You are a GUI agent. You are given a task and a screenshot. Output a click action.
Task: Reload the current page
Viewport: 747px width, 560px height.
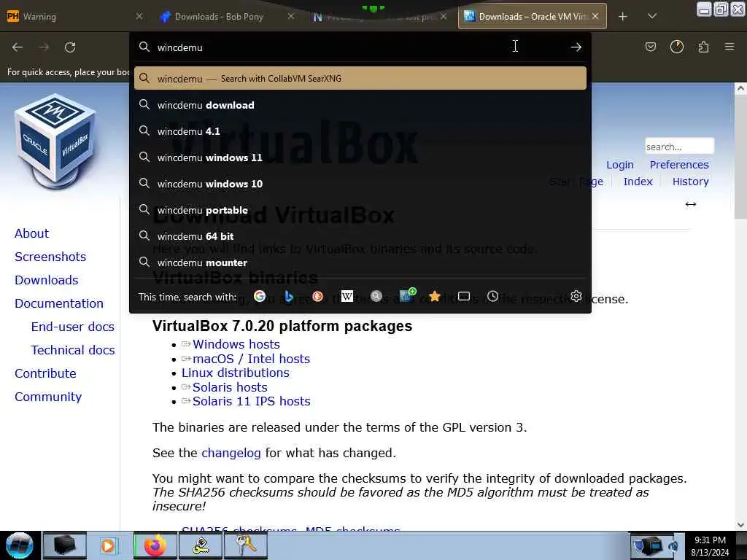(x=70, y=47)
